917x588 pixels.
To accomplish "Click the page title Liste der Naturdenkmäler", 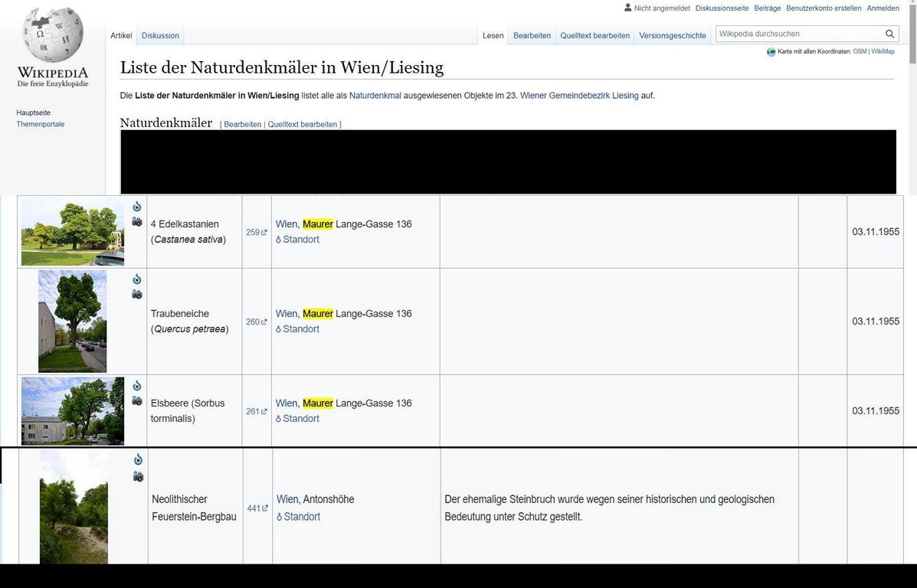I will tap(282, 68).
